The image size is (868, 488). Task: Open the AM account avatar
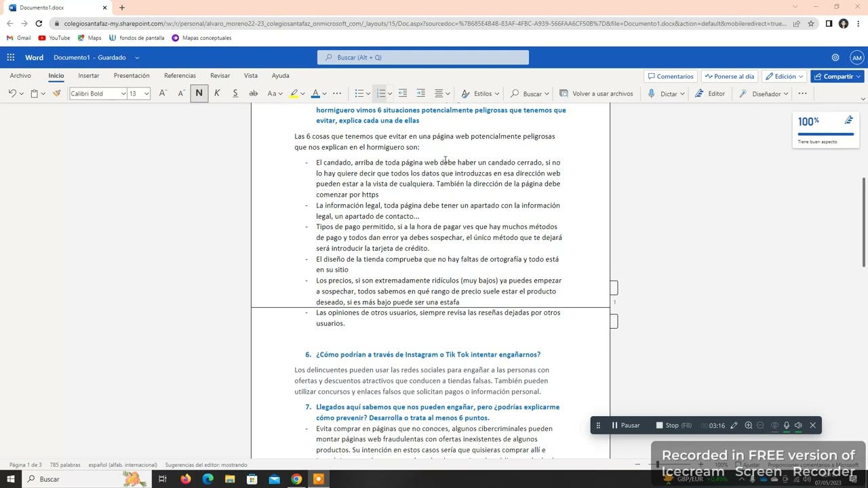pyautogui.click(x=857, y=58)
